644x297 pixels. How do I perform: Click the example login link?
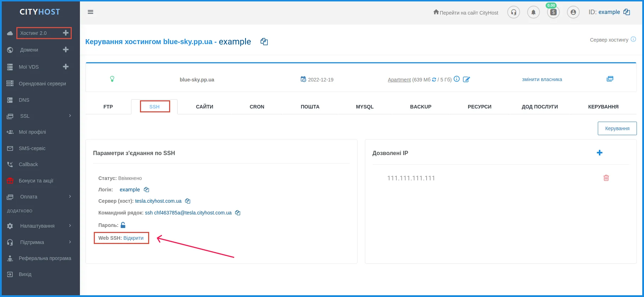point(130,190)
